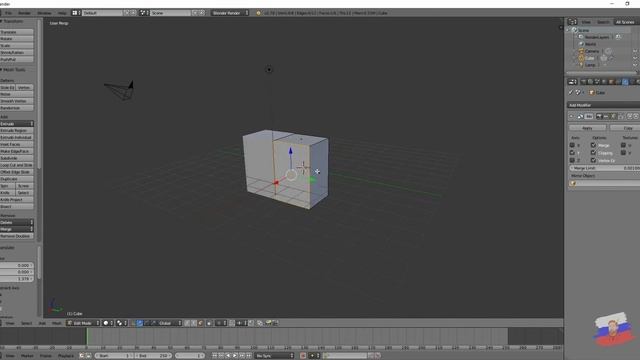The height and width of the screenshot is (360, 640).
Task: Enable face select mode icon
Action: (x=200, y=323)
